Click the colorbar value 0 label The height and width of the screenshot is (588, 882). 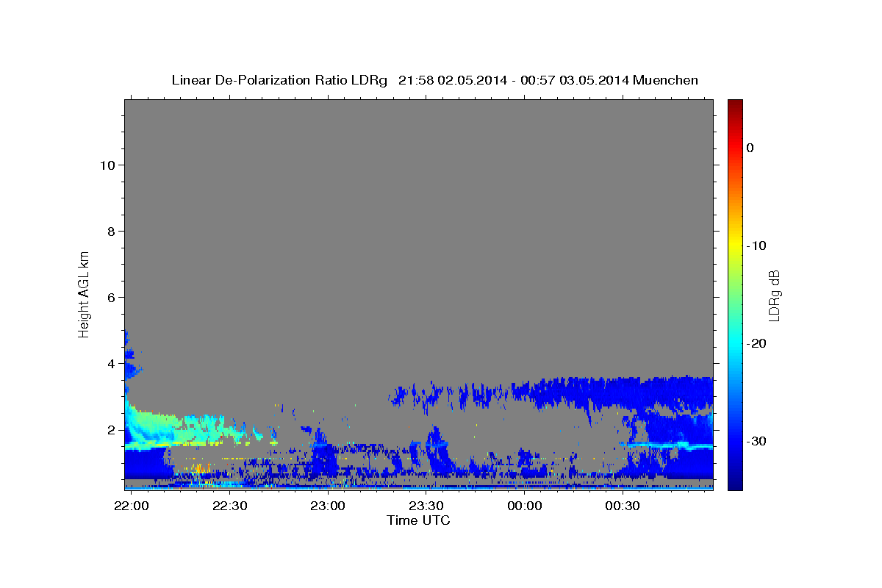click(750, 148)
